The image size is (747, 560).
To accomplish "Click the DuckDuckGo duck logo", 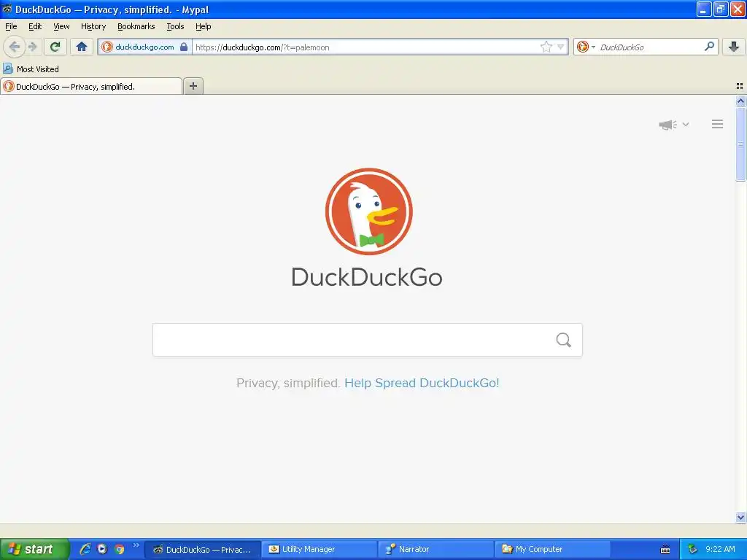I will point(368,211).
